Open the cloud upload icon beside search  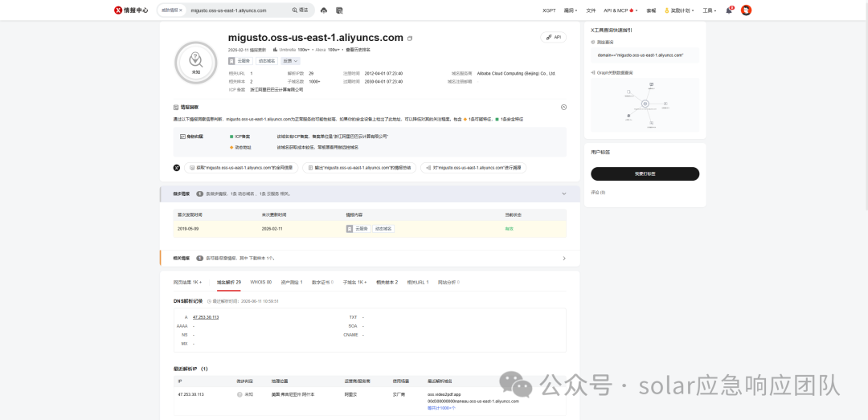[x=324, y=10]
